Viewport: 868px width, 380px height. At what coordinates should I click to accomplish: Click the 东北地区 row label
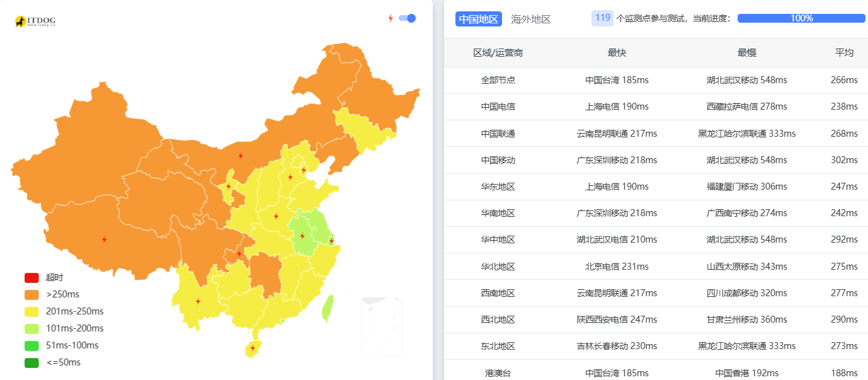point(498,346)
